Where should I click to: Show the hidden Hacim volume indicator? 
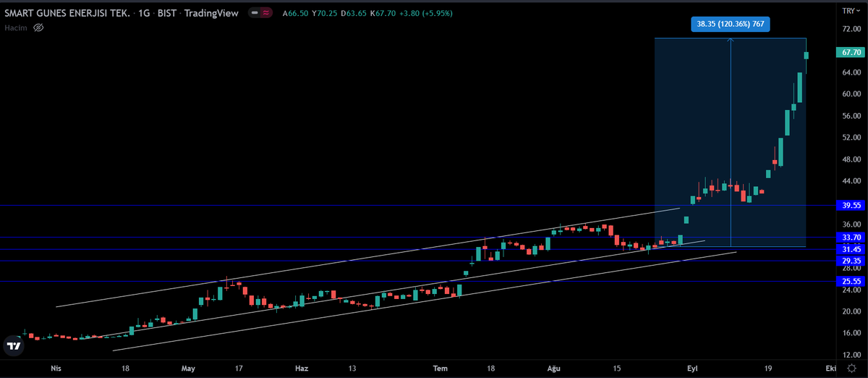(39, 28)
